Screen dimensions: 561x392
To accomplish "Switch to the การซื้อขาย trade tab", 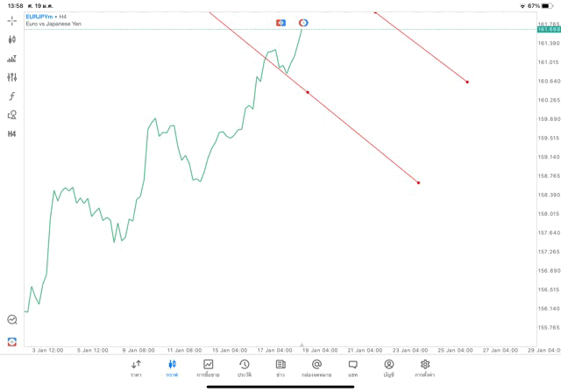I will 208,367.
